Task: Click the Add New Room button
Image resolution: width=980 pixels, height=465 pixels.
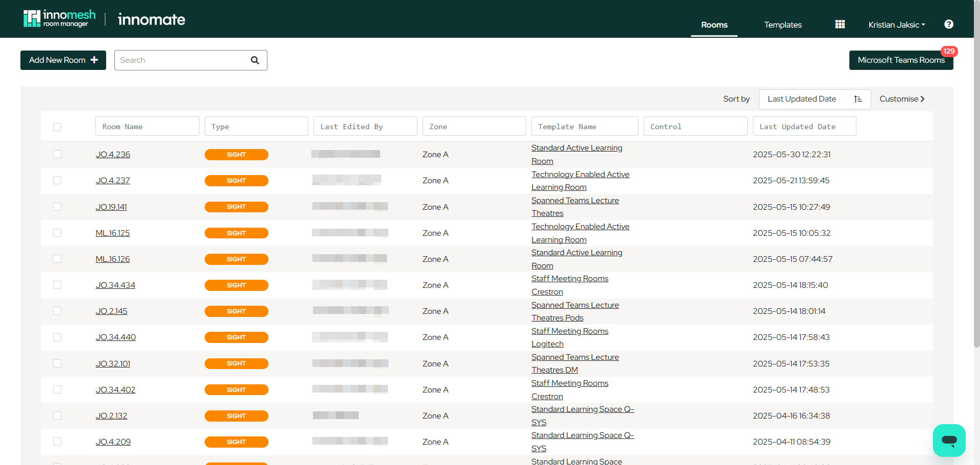Action: 63,60
